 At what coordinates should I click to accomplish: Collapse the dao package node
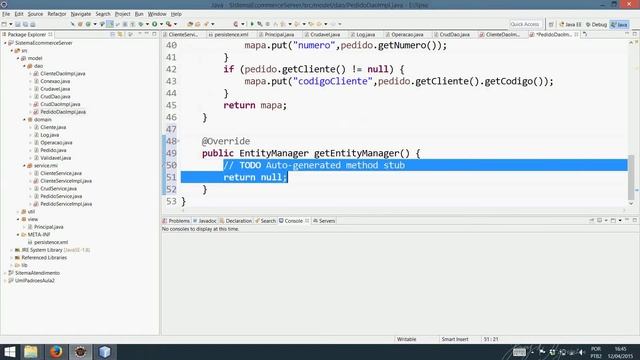[24, 66]
